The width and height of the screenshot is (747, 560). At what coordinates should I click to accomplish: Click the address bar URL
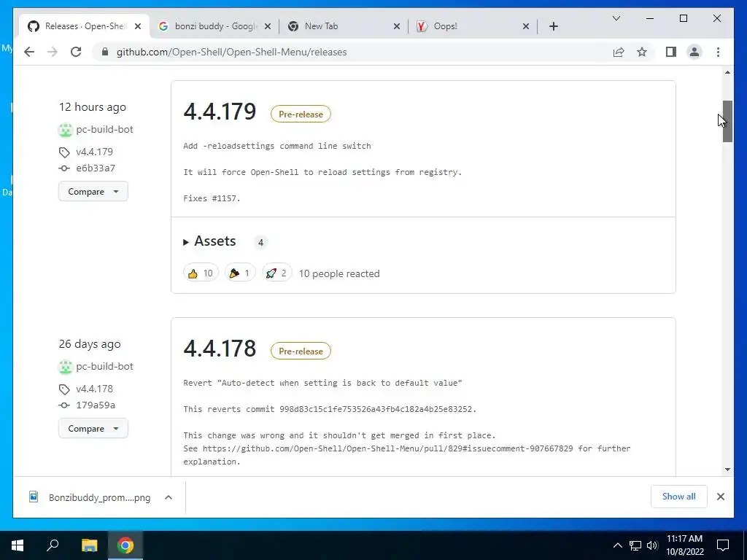231,52
